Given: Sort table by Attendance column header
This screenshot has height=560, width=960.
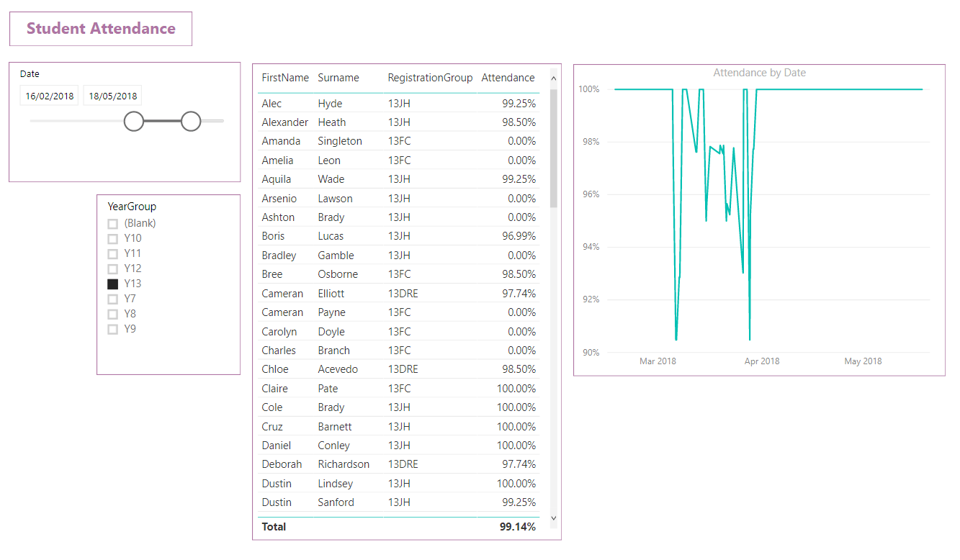Looking at the screenshot, I should pos(508,78).
